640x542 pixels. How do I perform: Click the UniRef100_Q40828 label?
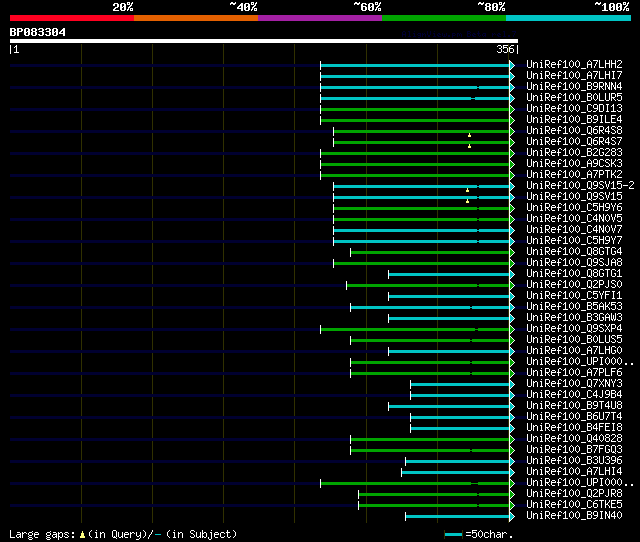[574, 439]
